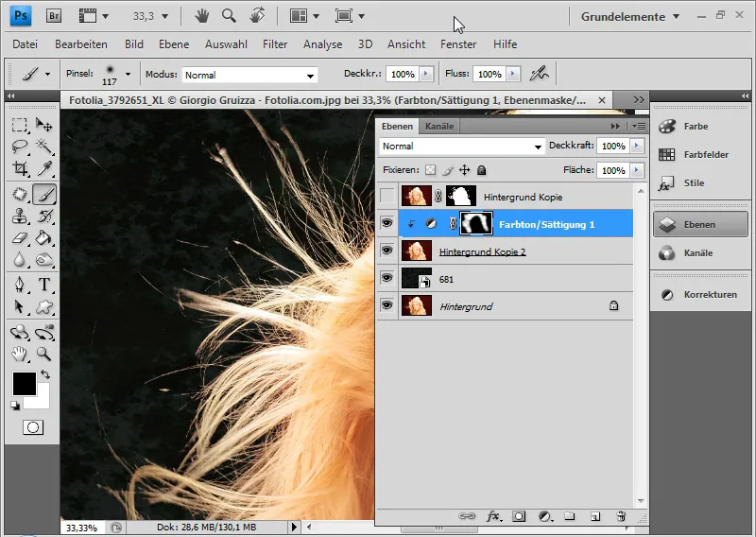This screenshot has width=756, height=537.
Task: Open the Deckkraft slider arrow
Action: [x=637, y=146]
